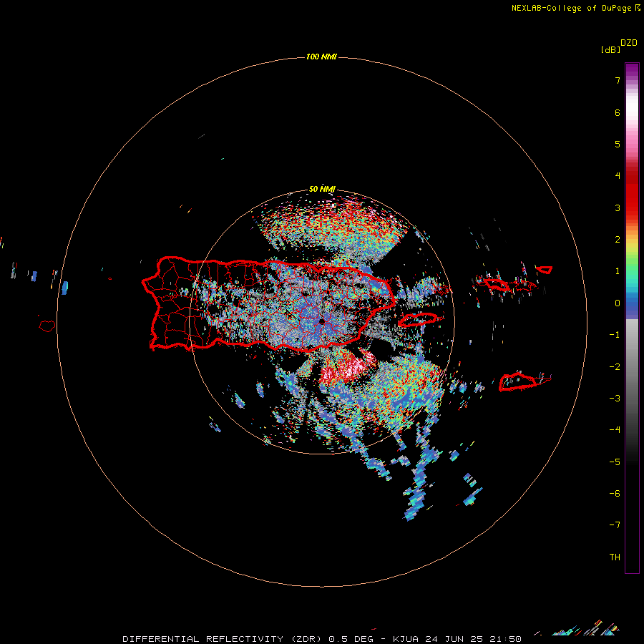
Task: Click the Vieques island outline east of Puerto Rico
Action: click(418, 320)
